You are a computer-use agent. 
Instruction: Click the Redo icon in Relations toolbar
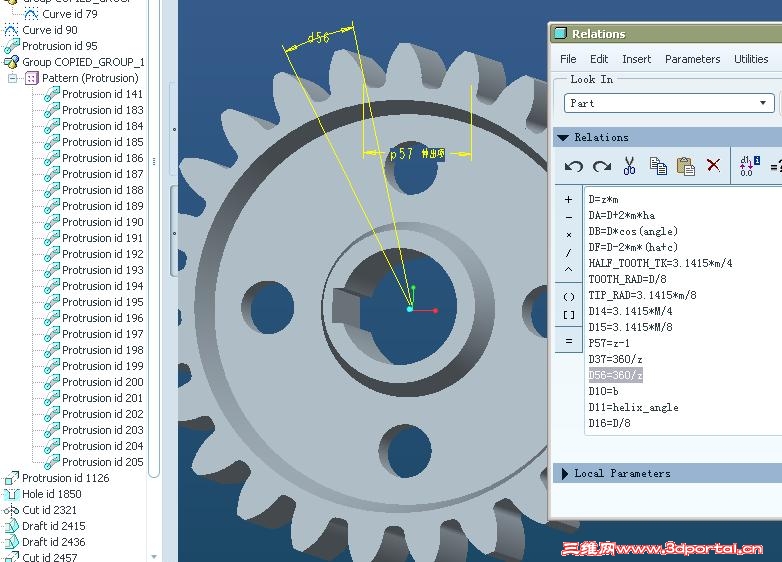602,166
